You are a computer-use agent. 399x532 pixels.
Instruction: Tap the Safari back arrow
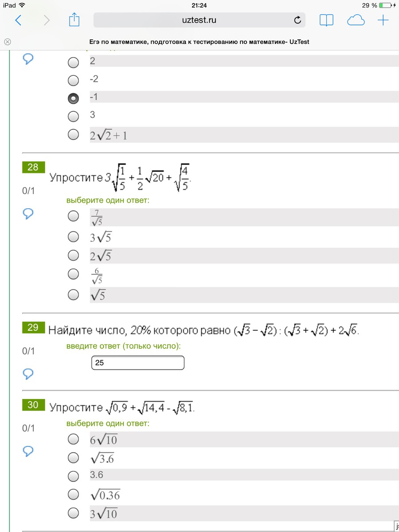pyautogui.click(x=18, y=20)
